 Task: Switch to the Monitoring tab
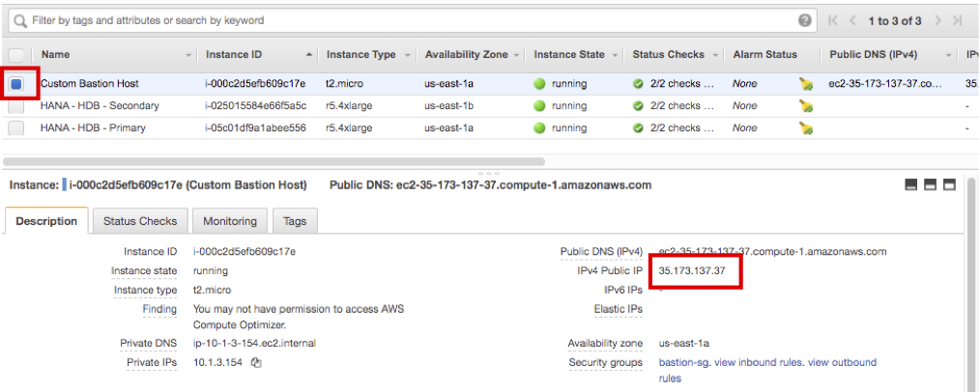click(230, 221)
